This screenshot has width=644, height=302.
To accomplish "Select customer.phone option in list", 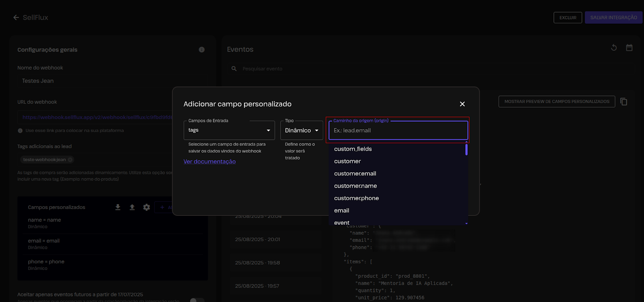I will (x=356, y=198).
